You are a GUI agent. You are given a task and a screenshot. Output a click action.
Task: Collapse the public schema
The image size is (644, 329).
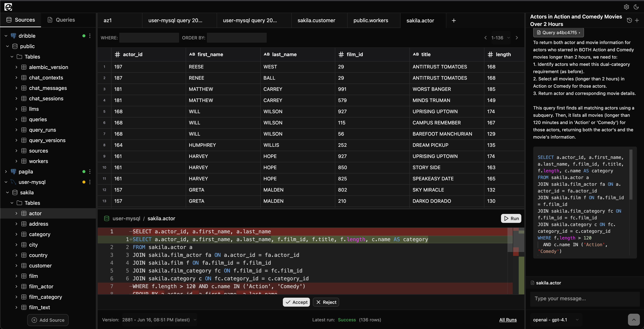tap(7, 46)
